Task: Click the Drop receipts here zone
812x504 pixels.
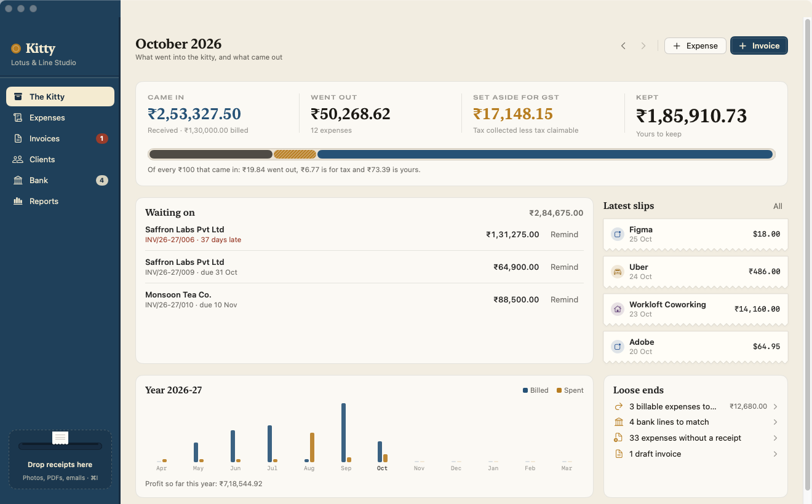Action: coord(60,459)
